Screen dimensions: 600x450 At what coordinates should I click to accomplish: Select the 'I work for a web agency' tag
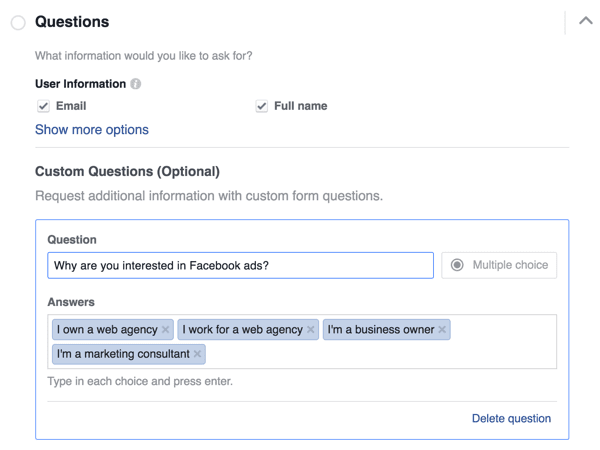(242, 329)
